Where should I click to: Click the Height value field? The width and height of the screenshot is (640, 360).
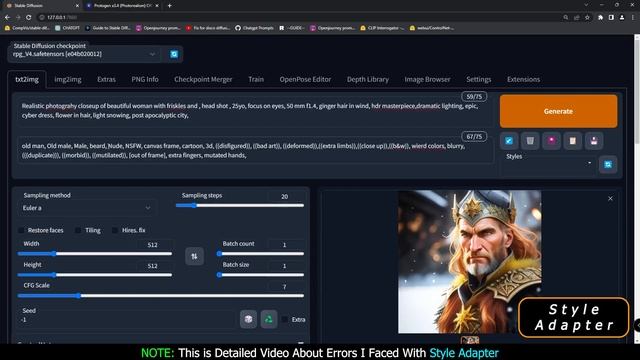tap(153, 266)
